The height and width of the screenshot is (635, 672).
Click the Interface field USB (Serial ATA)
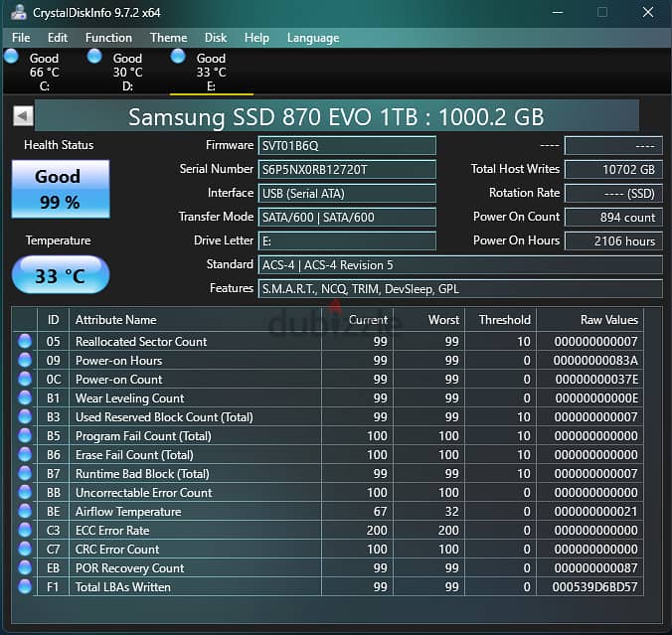click(x=347, y=193)
